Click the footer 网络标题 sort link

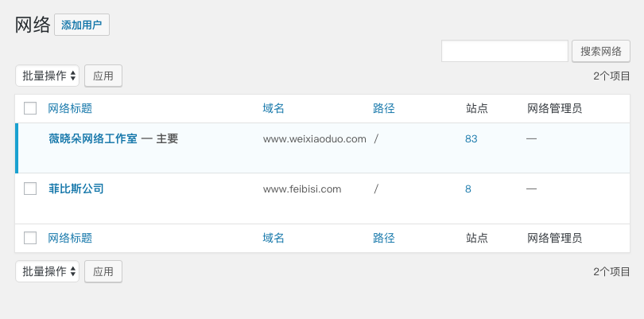[x=70, y=238]
